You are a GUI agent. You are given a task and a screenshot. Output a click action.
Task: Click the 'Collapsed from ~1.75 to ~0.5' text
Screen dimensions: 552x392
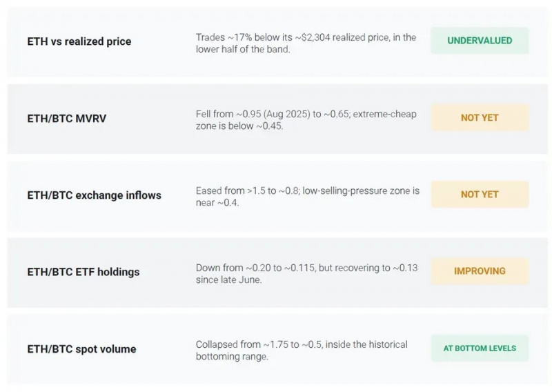tap(258, 344)
